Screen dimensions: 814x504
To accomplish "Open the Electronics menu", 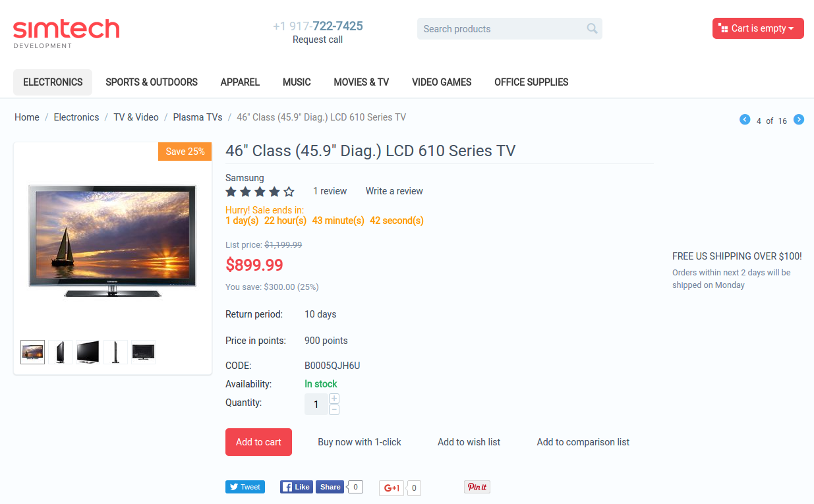I will click(53, 82).
